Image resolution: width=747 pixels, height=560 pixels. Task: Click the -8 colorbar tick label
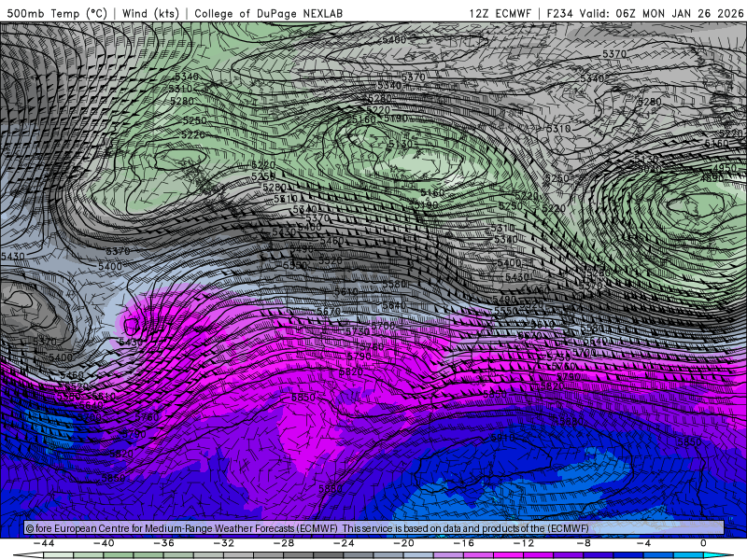585,543
